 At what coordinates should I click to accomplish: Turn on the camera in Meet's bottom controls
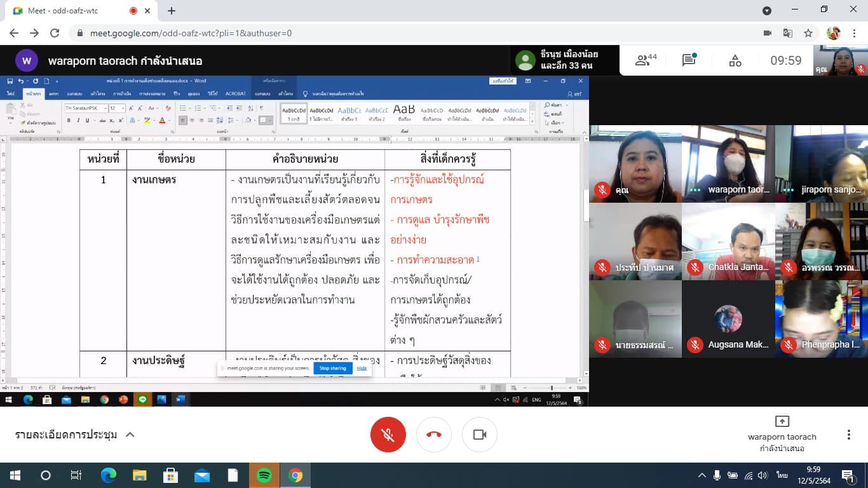pyautogui.click(x=480, y=435)
